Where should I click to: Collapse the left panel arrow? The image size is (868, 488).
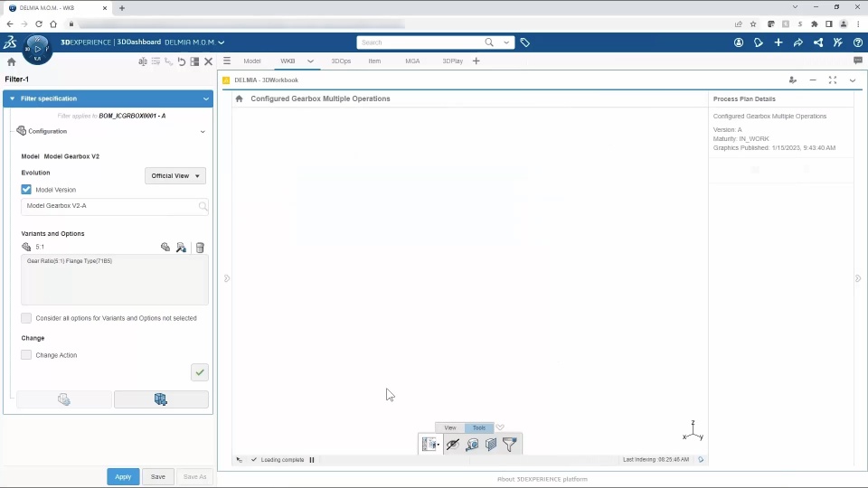click(226, 278)
